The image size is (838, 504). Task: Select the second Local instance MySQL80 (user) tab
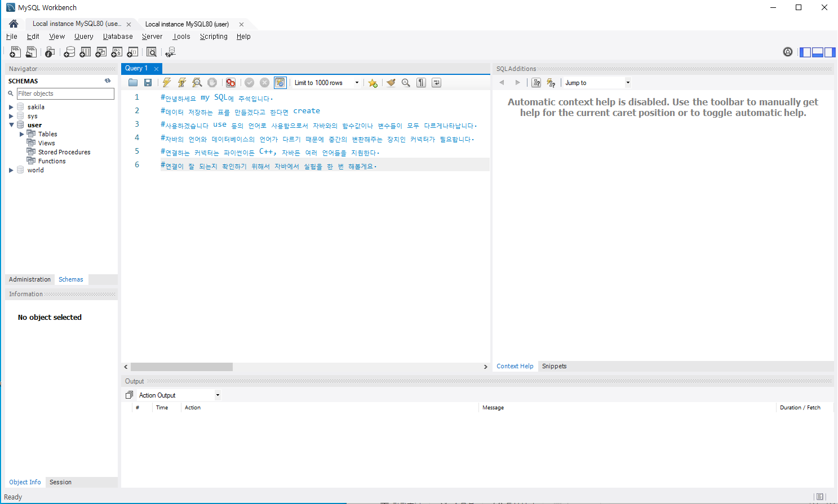coord(187,24)
